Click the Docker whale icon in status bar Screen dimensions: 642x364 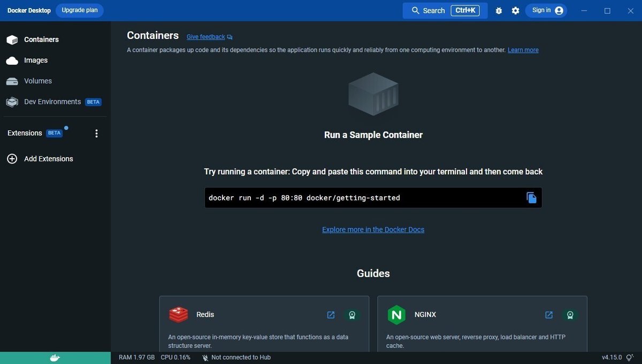55,358
